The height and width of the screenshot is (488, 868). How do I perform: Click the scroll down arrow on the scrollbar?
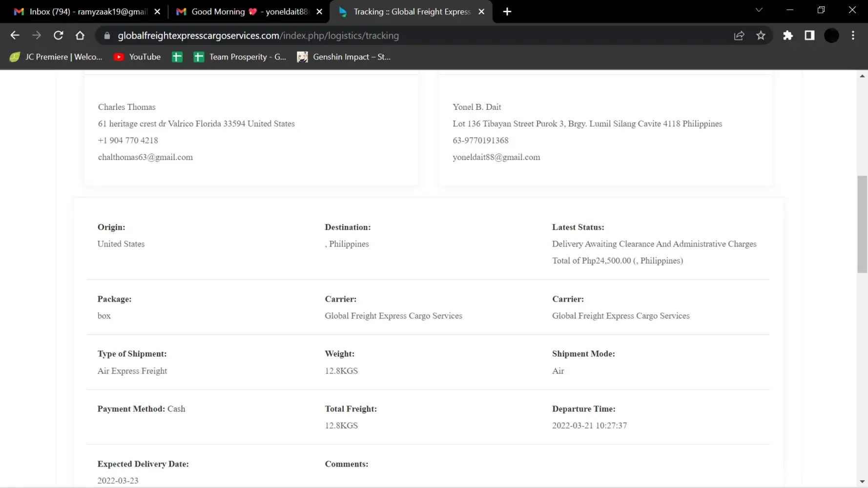coord(862,482)
